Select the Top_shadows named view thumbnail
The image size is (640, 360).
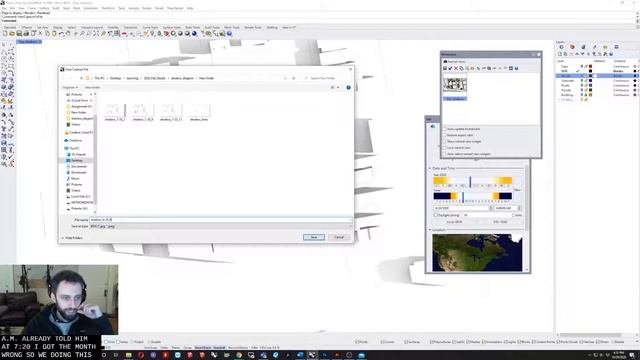pyautogui.click(x=455, y=88)
